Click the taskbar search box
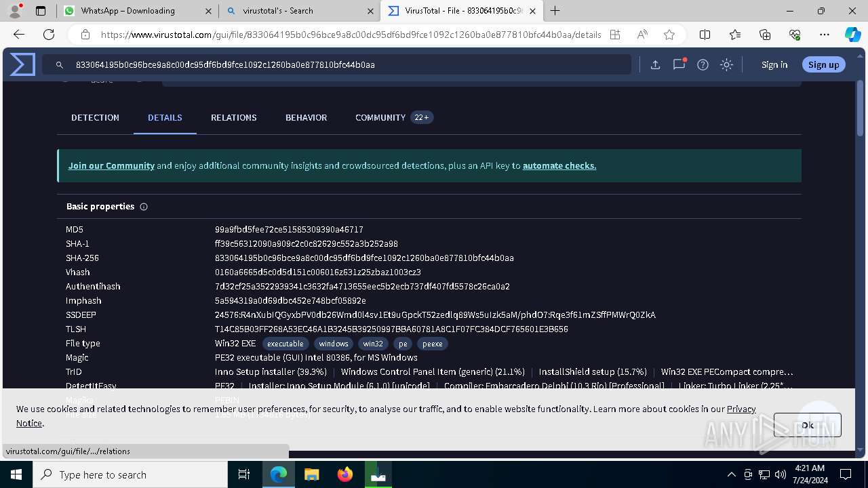 [x=130, y=474]
